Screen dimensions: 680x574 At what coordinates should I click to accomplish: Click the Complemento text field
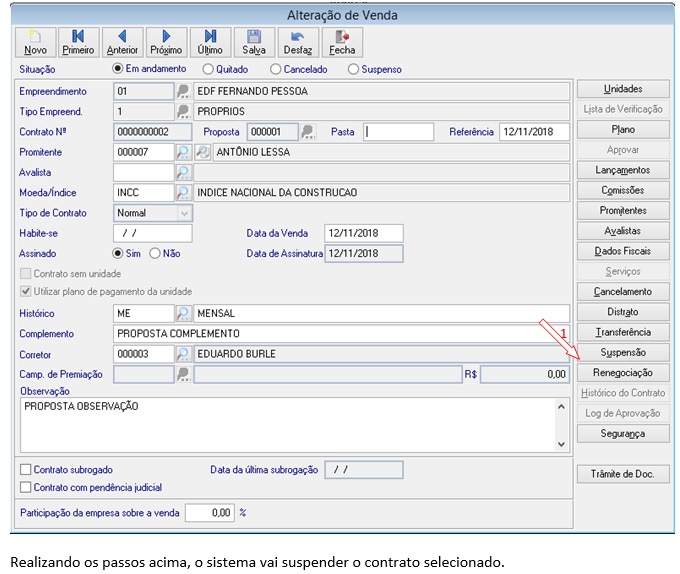coord(341,334)
